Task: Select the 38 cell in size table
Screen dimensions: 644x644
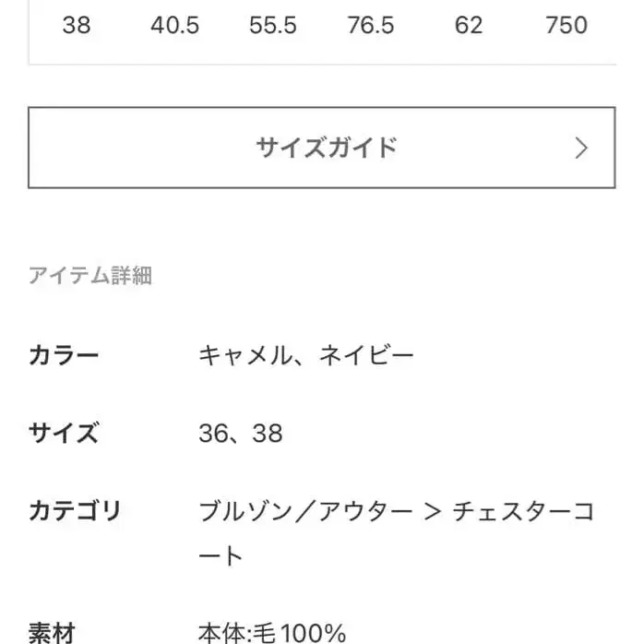Action: tap(77, 25)
